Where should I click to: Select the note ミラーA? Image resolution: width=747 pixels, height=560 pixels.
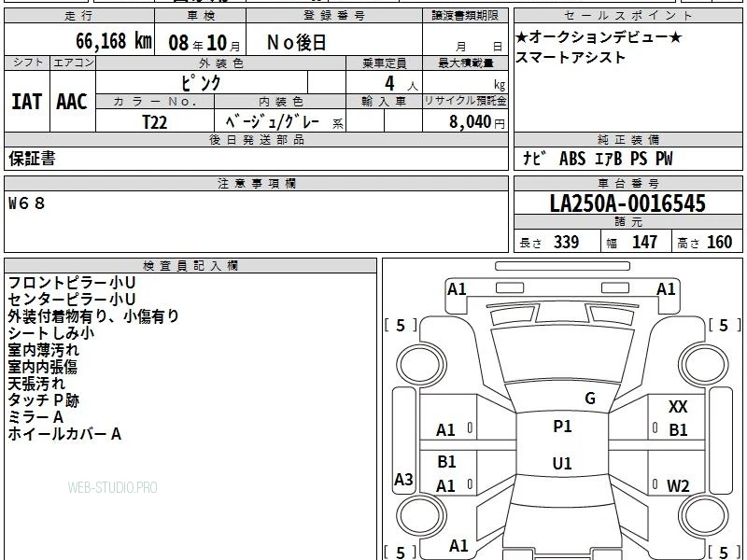(35, 417)
